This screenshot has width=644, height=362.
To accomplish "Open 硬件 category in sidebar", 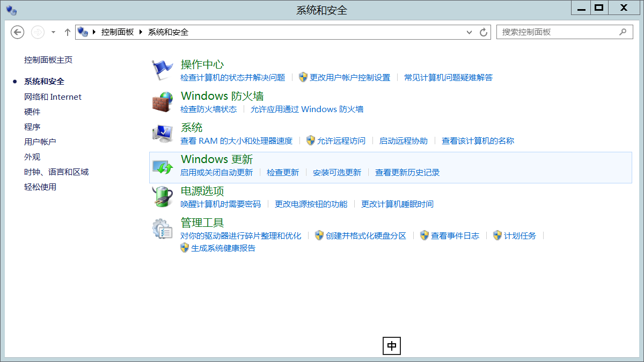I will click(32, 112).
